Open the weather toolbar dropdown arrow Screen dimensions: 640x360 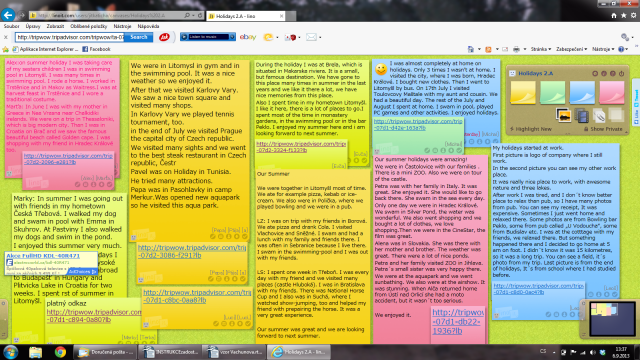(277, 38)
